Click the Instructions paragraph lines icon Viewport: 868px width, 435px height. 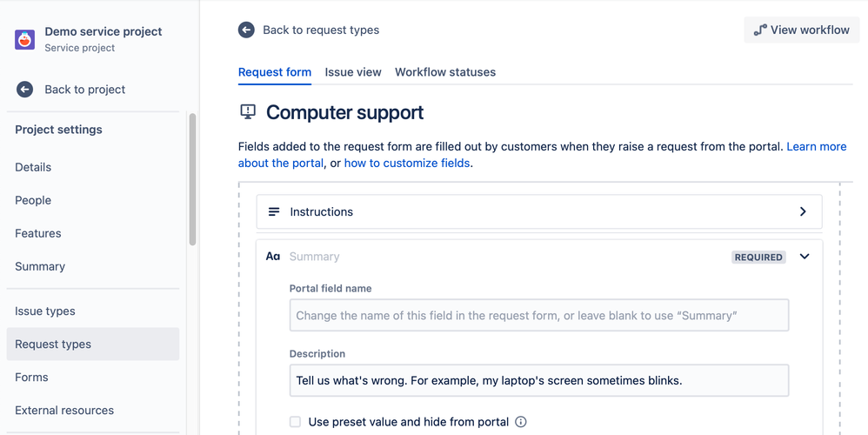pyautogui.click(x=274, y=211)
